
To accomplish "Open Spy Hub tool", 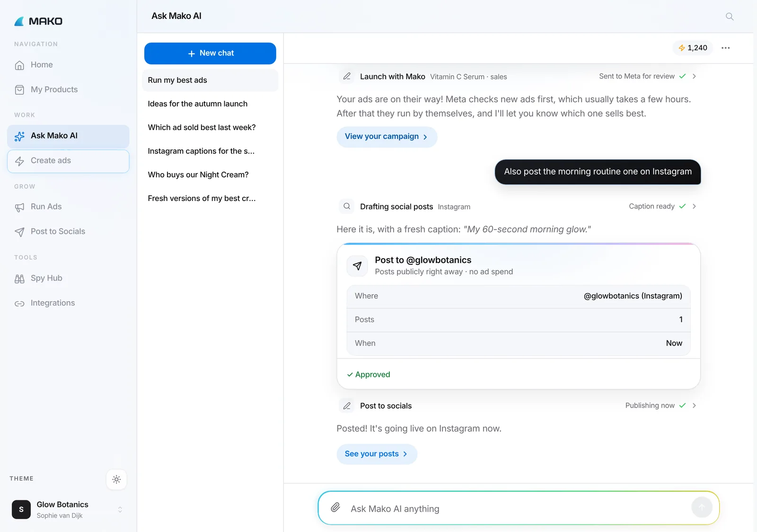I will point(68,278).
